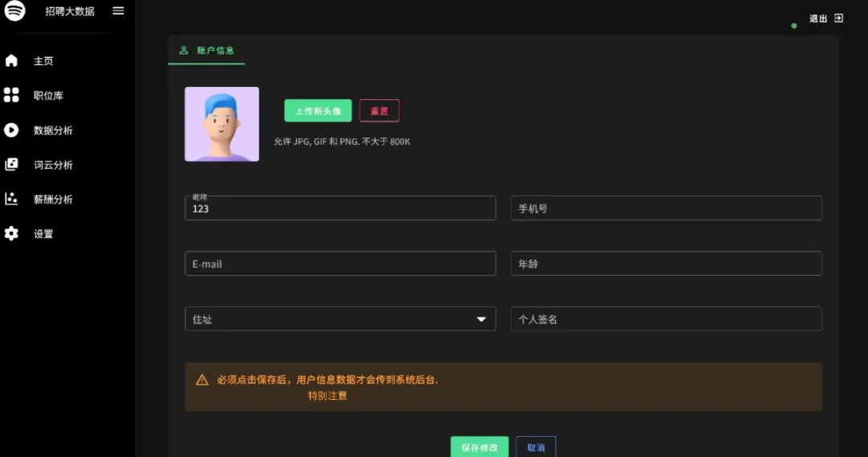Click the 退出 logout arrow icon

pyautogui.click(x=838, y=19)
